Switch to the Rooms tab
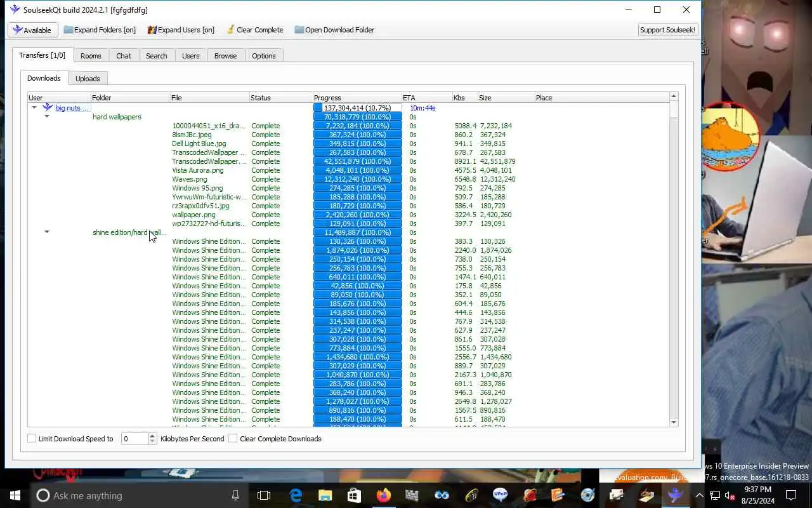The height and width of the screenshot is (508, 812). (91, 56)
